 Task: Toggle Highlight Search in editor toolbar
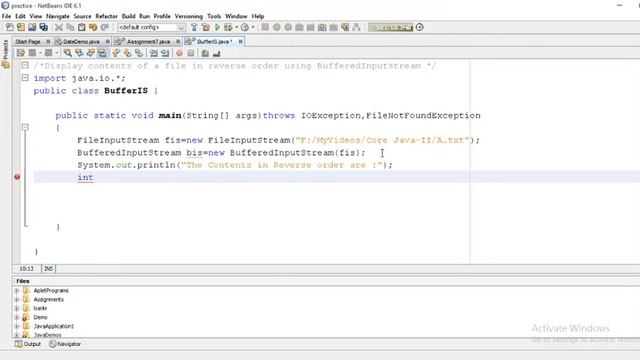tap(102, 53)
